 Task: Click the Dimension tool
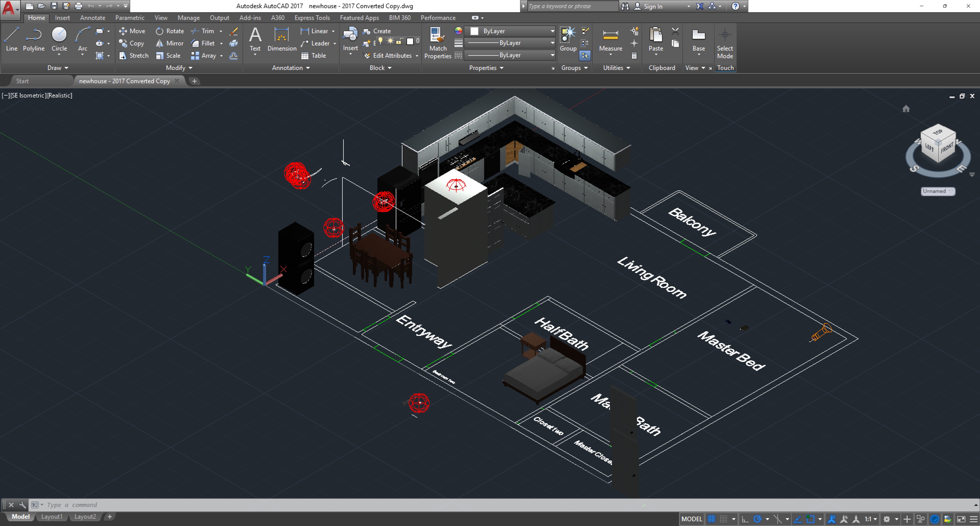[282, 39]
